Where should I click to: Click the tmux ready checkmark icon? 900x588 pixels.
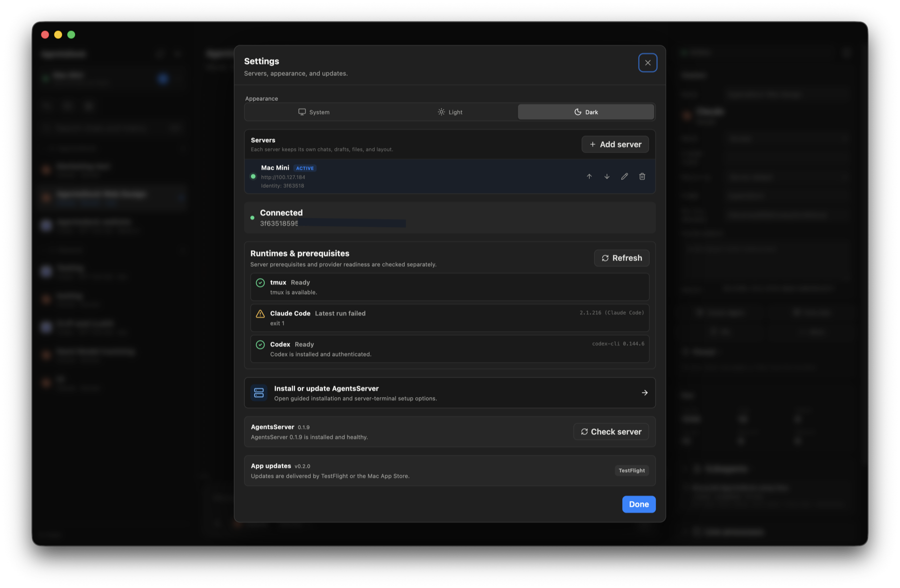[x=260, y=283]
